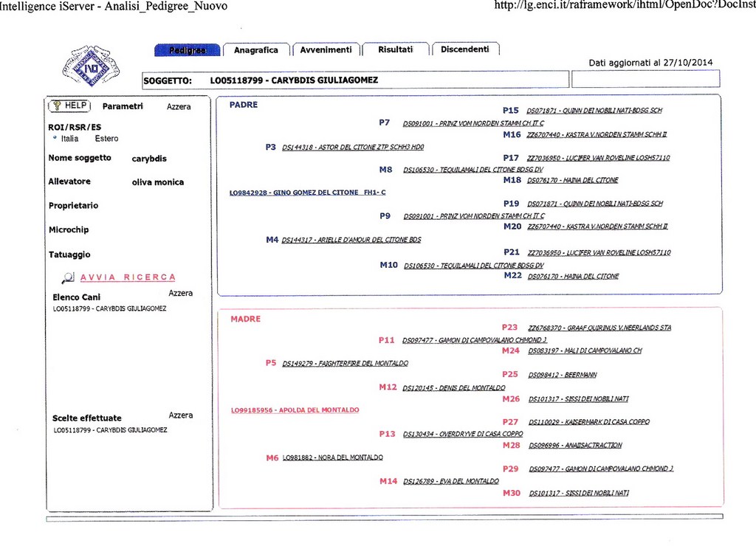Open P11 GAMON DI CAMPOVALANO link
Screen dimensions: 756x546
coord(475,340)
